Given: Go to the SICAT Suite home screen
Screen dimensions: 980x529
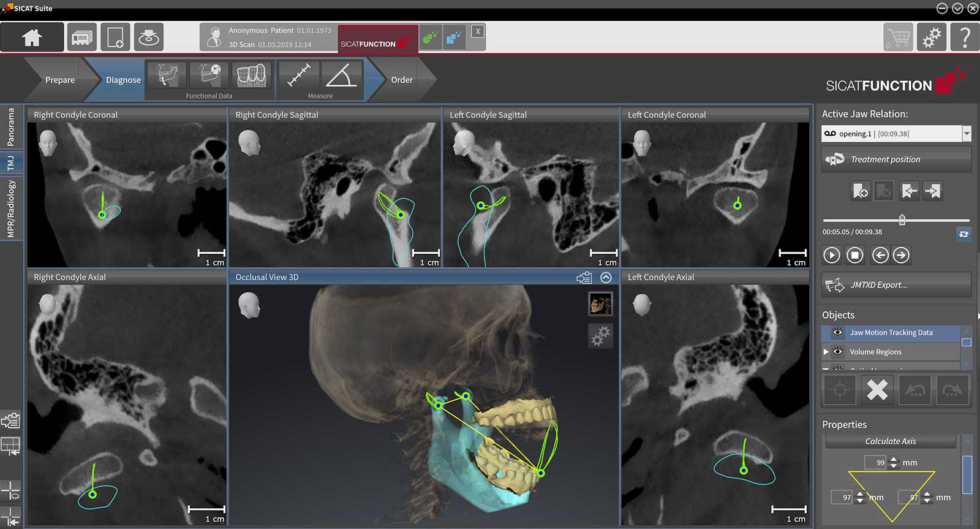Looking at the screenshot, I should (32, 37).
